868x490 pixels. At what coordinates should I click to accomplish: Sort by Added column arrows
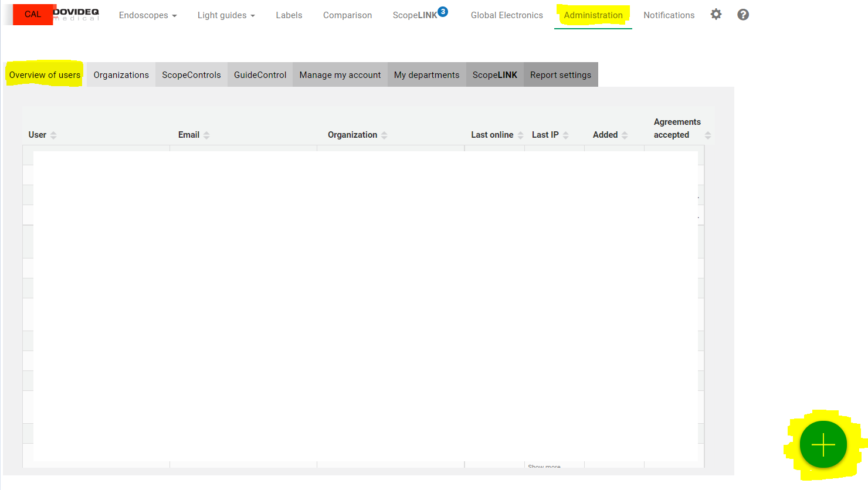625,135
